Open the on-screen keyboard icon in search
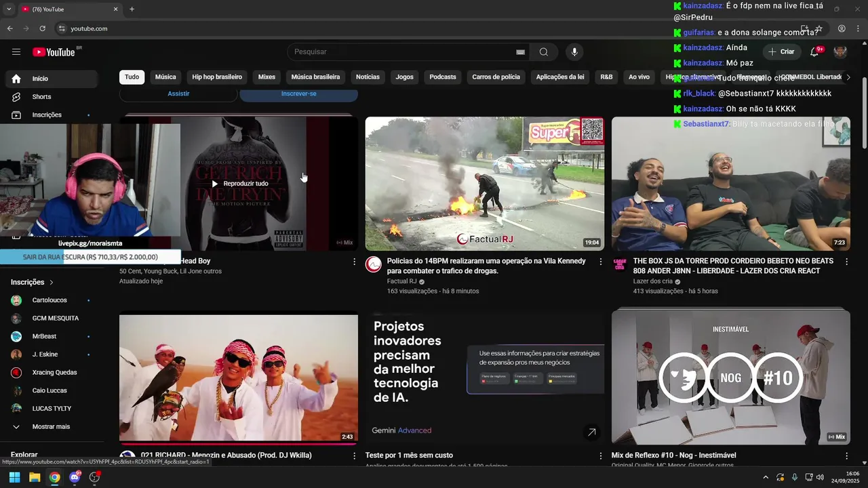The image size is (868, 488). (x=521, y=52)
